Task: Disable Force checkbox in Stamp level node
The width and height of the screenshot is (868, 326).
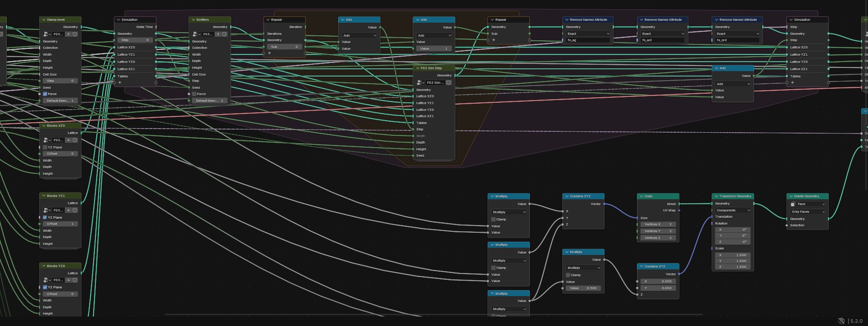Action: pyautogui.click(x=45, y=94)
